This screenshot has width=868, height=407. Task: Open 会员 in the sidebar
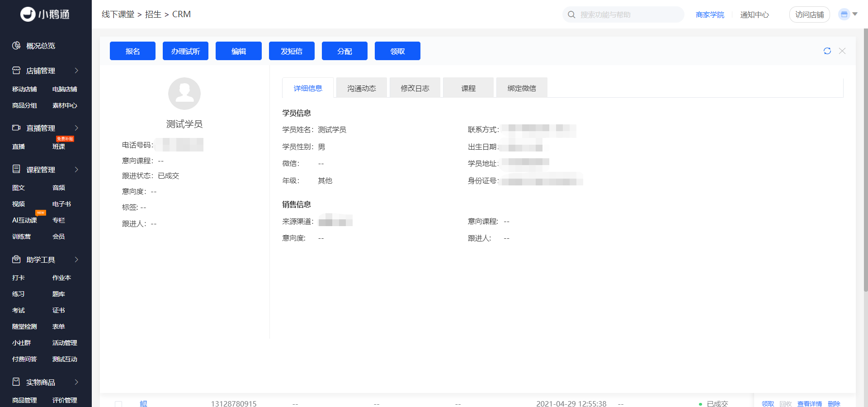coord(58,237)
